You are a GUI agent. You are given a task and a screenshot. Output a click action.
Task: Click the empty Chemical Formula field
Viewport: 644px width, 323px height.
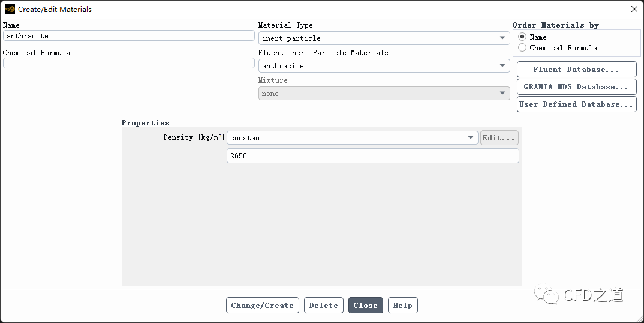pyautogui.click(x=128, y=63)
